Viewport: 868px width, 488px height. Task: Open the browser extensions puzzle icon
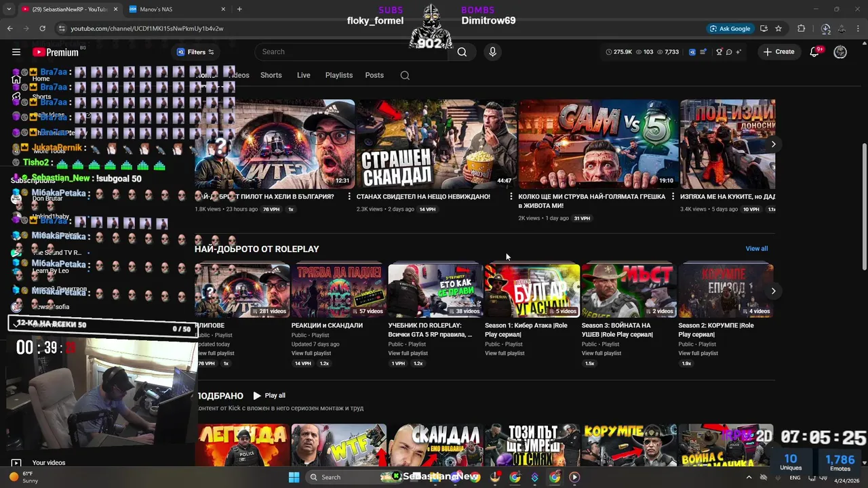[802, 28]
